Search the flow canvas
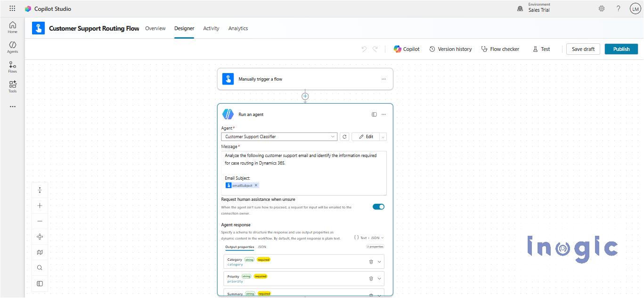The height and width of the screenshot is (298, 644). (x=40, y=268)
